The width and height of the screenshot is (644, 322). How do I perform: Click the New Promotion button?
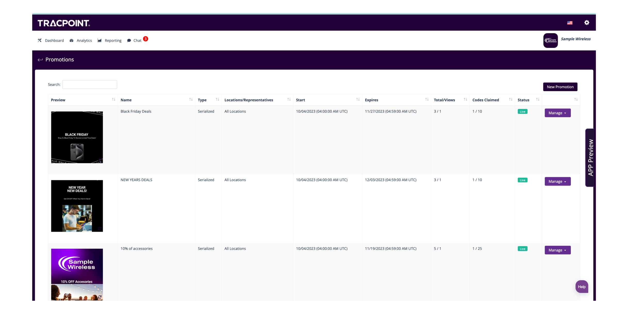point(560,87)
